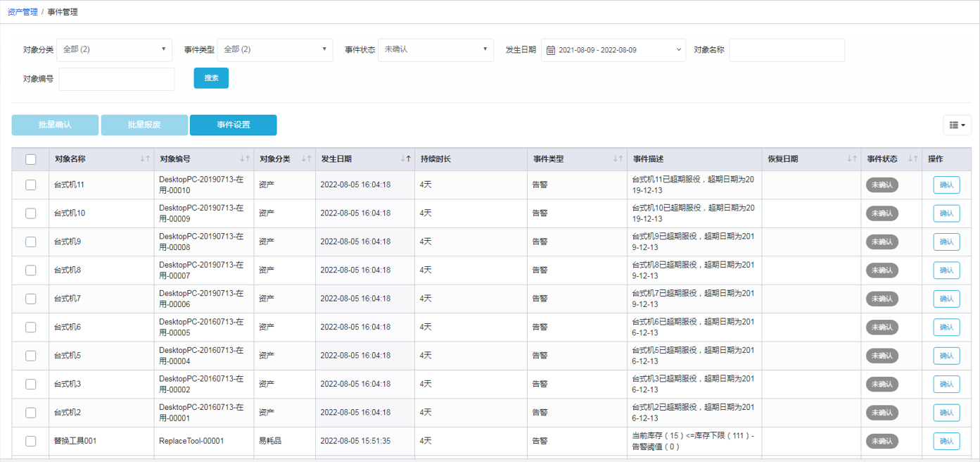Screen dimensions: 980x462
Task: Sort table by 对象名称 column arrows
Action: pos(145,159)
